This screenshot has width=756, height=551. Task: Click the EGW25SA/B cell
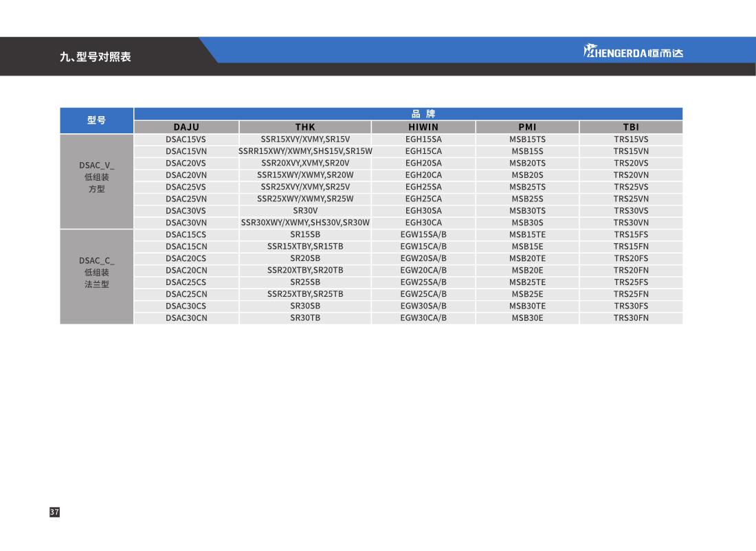pyautogui.click(x=423, y=282)
